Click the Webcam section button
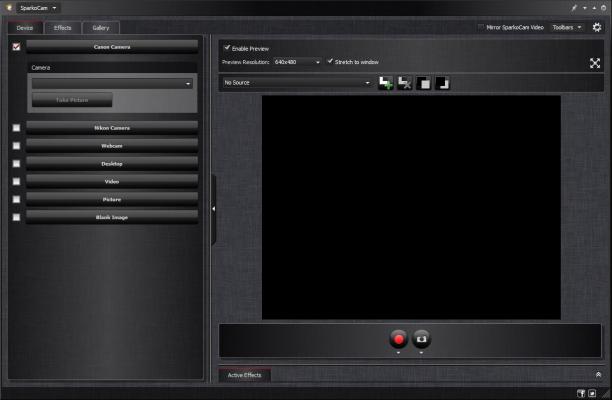 [x=112, y=146]
